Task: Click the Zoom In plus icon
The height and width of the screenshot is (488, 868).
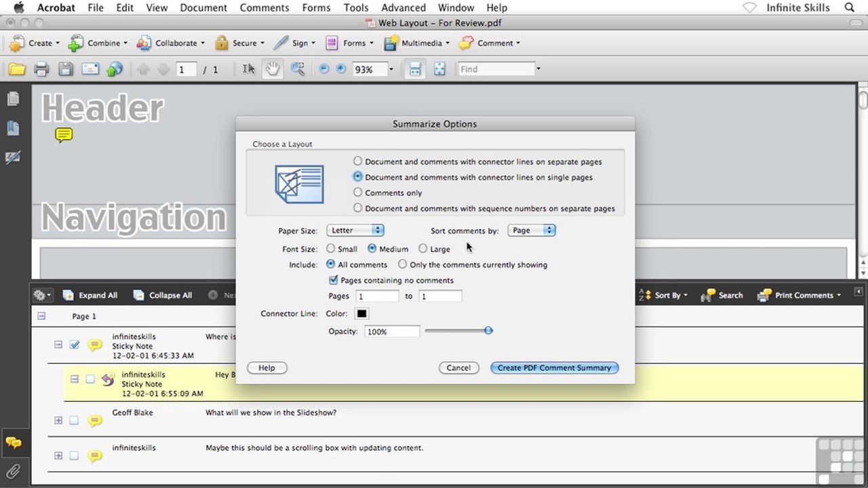Action: [x=341, y=69]
